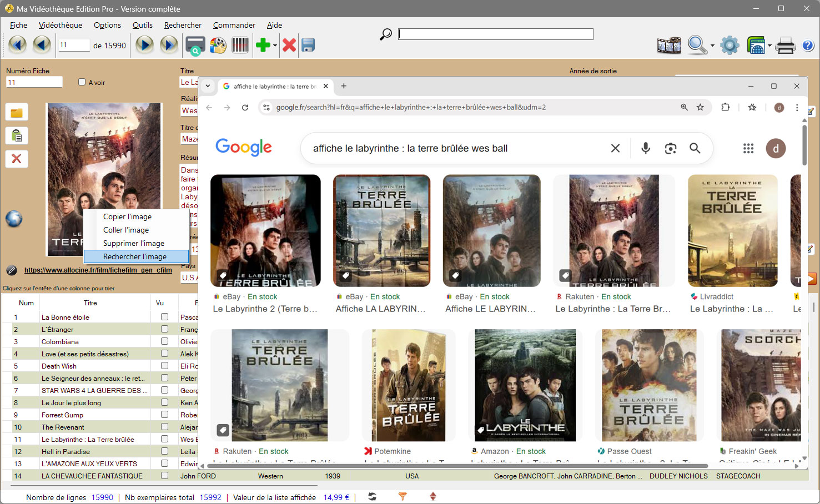Open settings gear icon in toolbar

(x=730, y=45)
